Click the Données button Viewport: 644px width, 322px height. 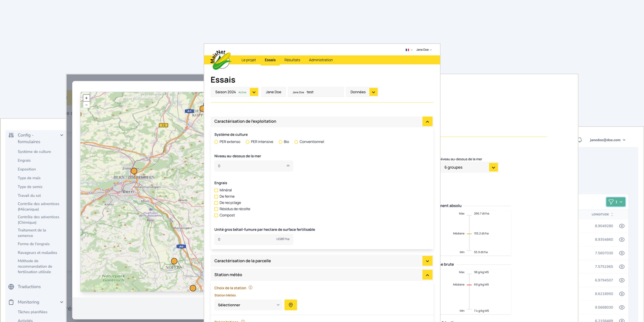(x=358, y=92)
